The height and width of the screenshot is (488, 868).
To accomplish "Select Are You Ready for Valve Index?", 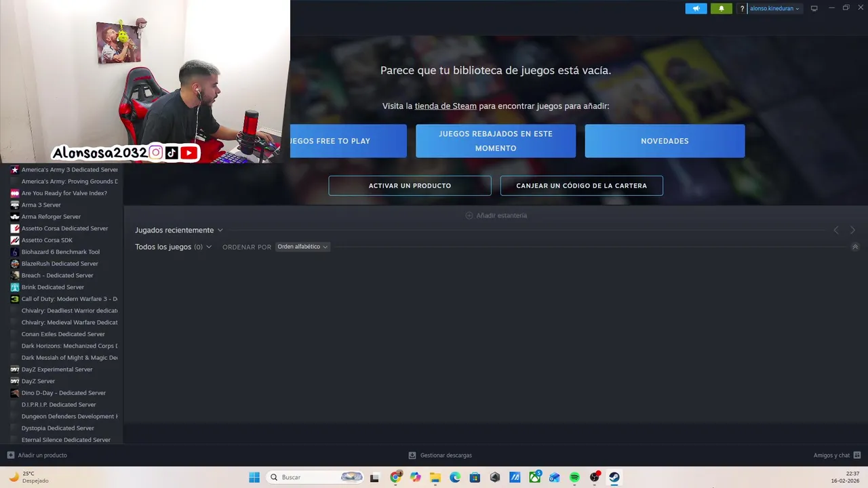I will tap(64, 193).
